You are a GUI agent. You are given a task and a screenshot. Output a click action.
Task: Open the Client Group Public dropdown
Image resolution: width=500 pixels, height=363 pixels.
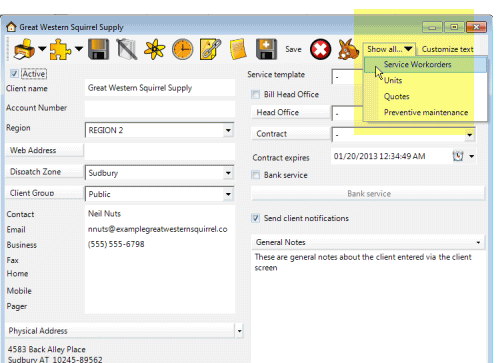[228, 194]
